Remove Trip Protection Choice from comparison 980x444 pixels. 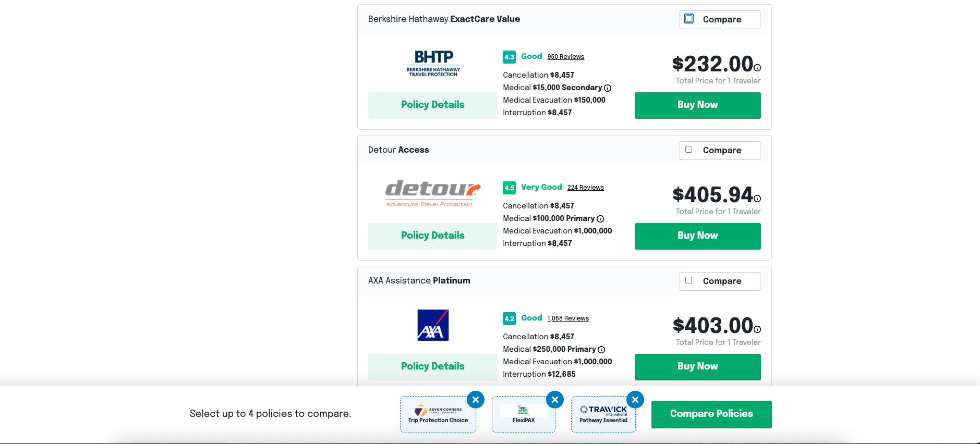click(x=476, y=400)
